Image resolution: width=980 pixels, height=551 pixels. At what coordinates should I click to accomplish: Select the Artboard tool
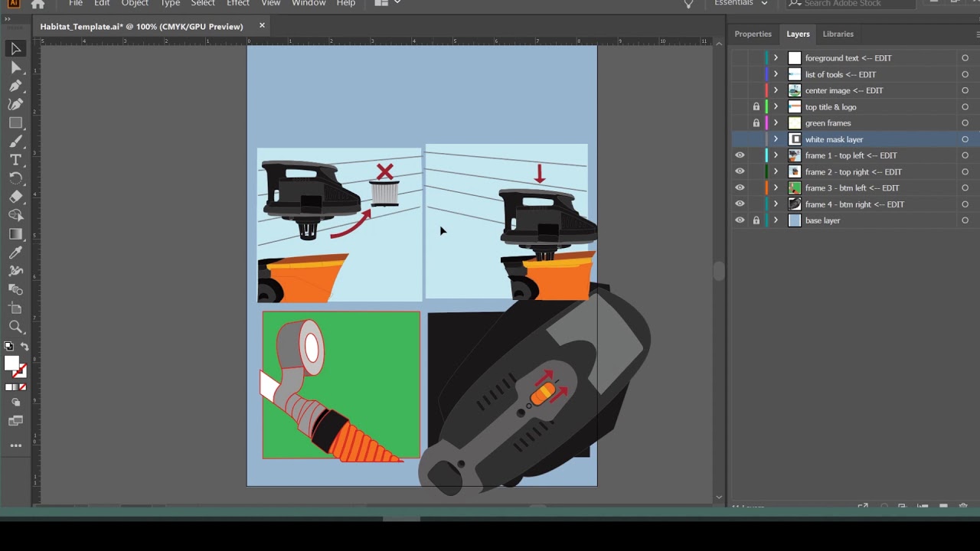coord(15,308)
